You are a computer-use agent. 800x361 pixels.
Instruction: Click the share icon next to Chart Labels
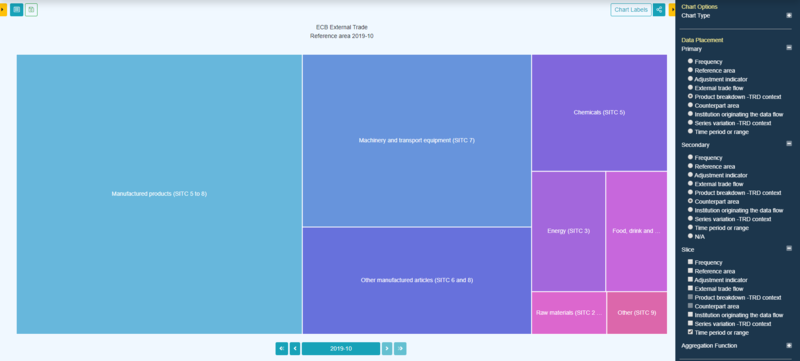pyautogui.click(x=659, y=10)
